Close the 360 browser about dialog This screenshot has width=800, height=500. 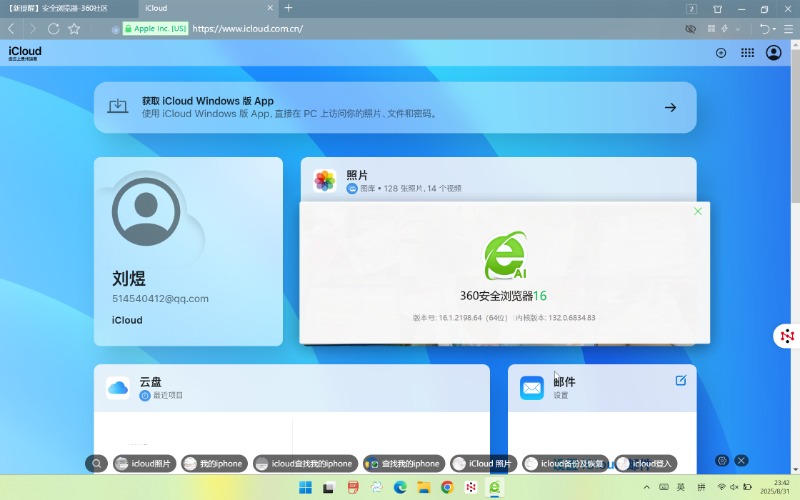click(698, 211)
